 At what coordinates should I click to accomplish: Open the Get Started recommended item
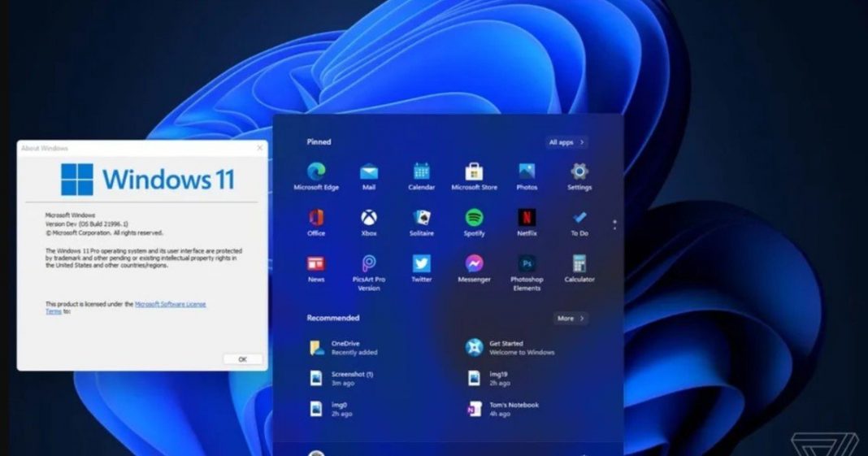509,348
